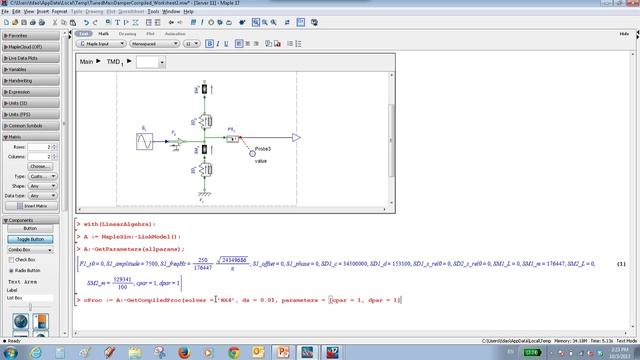Open the Matrix Shape dropdown
This screenshot has height=360, width=640.
42,186
